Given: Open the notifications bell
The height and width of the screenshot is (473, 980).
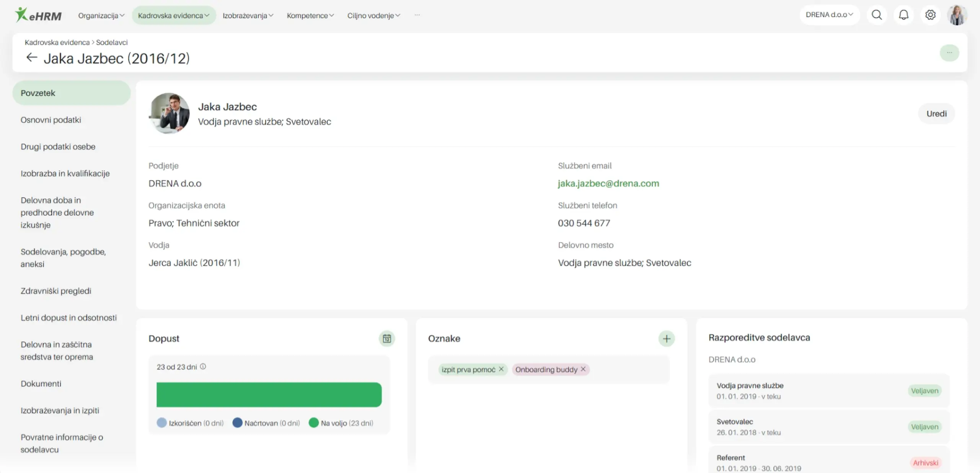Looking at the screenshot, I should click(903, 15).
